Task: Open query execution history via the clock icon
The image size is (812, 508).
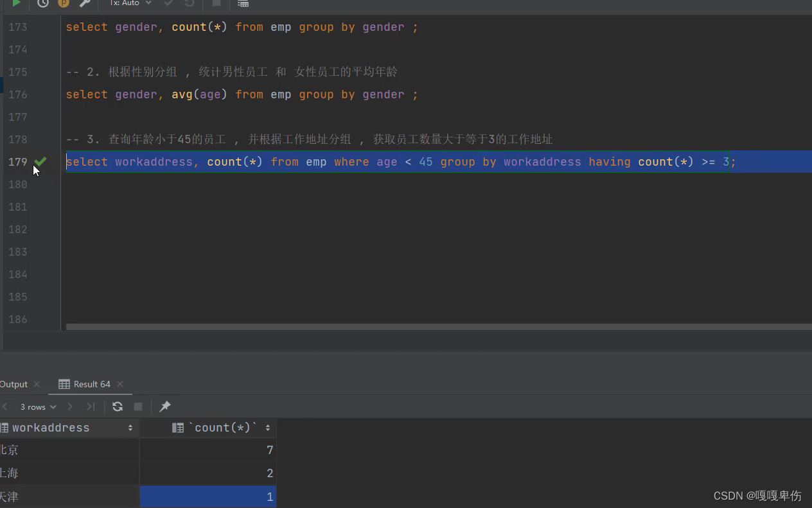Action: pos(42,4)
